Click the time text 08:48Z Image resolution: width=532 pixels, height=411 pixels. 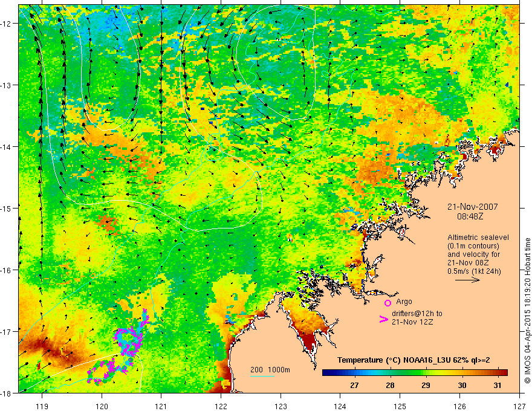click(470, 216)
